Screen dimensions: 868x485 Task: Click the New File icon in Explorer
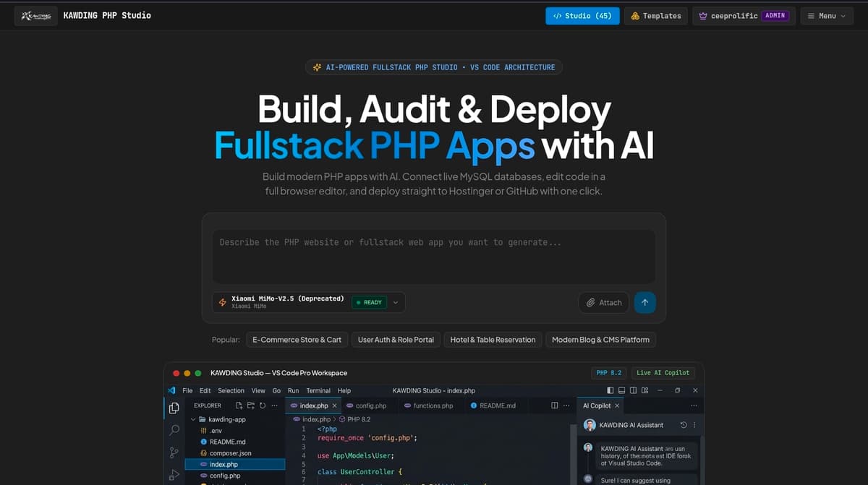(239, 405)
